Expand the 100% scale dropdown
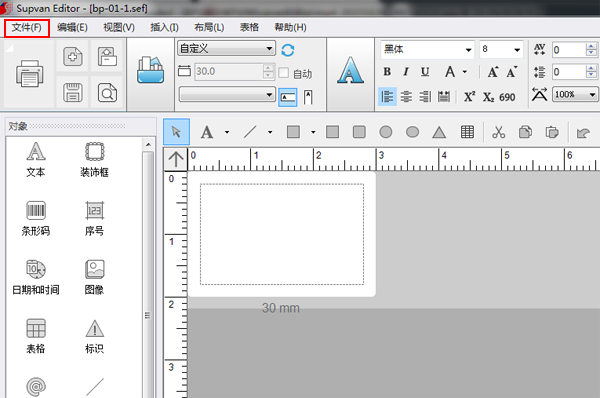 575,94
